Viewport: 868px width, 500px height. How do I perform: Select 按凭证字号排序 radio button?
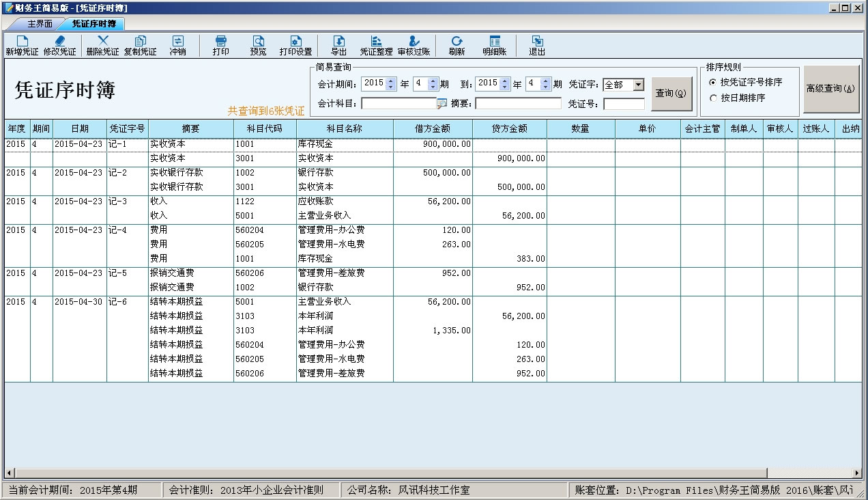coord(714,82)
